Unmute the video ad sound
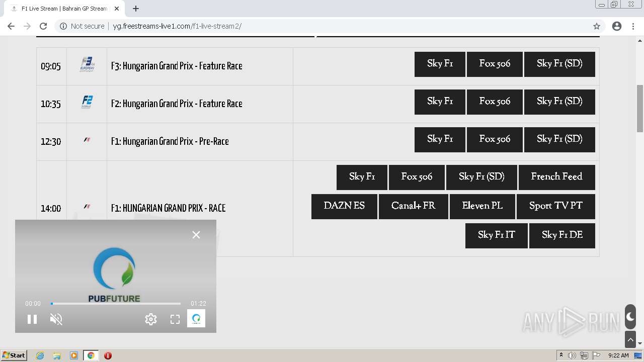Viewport: 644px width, 362px height. [x=56, y=319]
